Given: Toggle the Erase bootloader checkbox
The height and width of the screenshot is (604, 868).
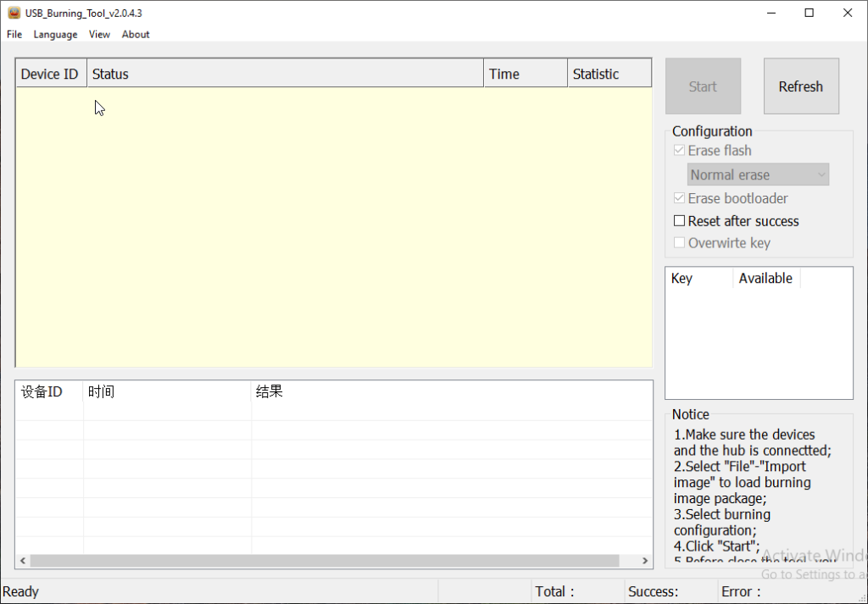Looking at the screenshot, I should point(679,198).
